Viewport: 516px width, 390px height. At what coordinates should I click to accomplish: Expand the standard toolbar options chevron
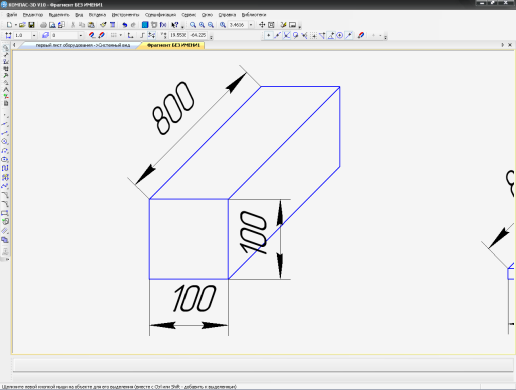(x=182, y=26)
